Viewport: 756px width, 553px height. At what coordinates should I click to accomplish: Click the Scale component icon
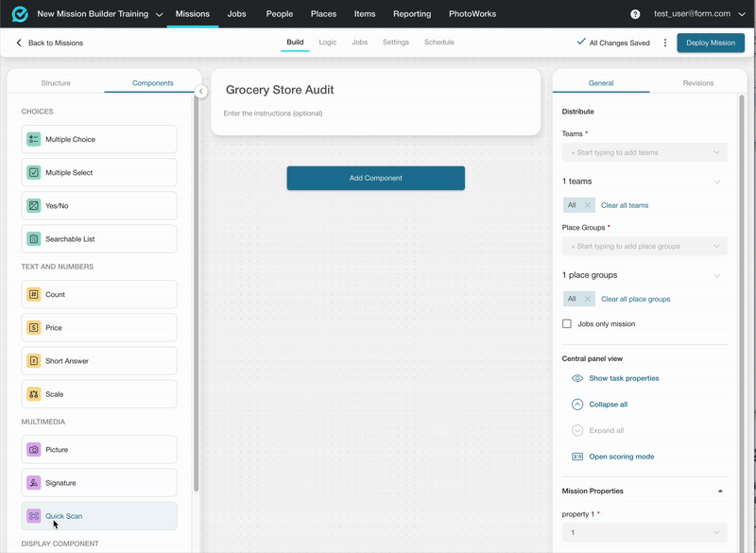pyautogui.click(x=34, y=394)
